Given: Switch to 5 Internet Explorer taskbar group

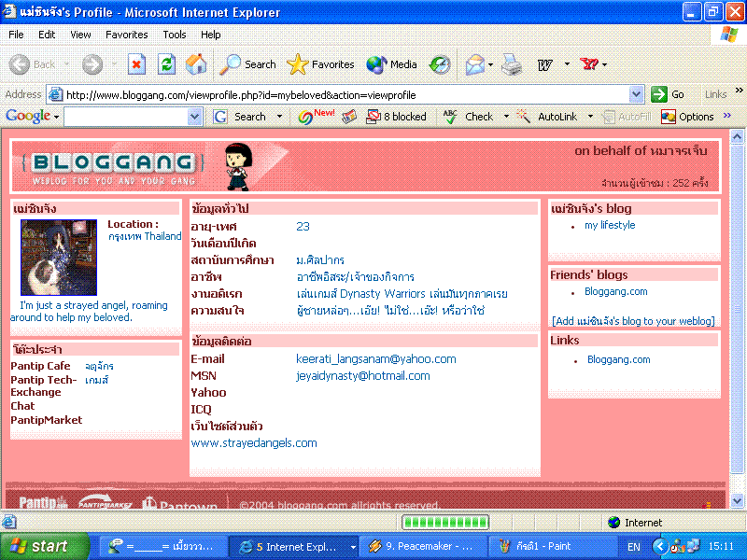Looking at the screenshot, I should 293,547.
